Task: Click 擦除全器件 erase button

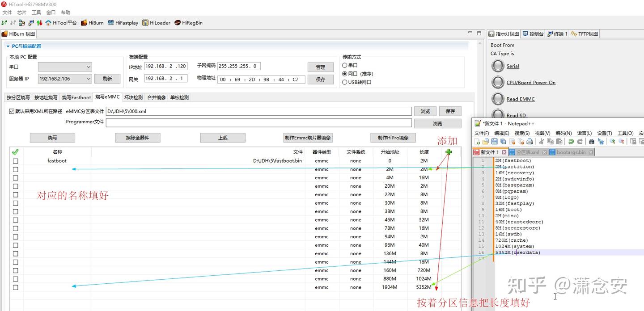Action: [137, 138]
